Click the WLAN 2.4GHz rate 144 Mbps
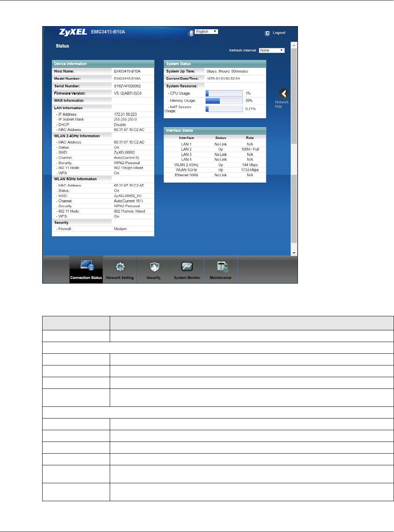This screenshot has width=394, height=532. (250, 165)
